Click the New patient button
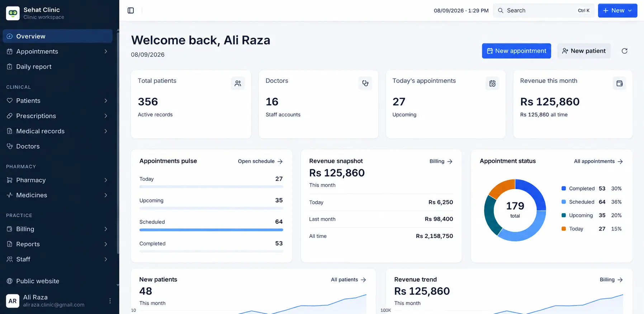This screenshot has width=644, height=314. click(x=584, y=51)
